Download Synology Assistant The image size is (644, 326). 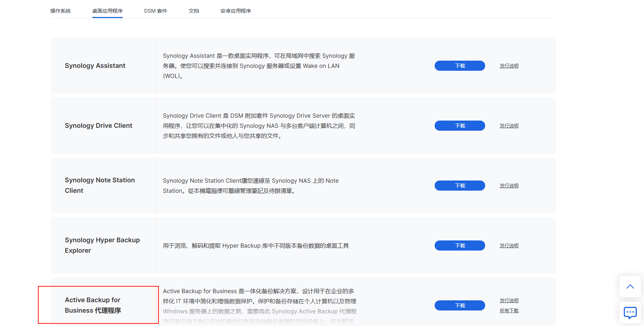click(x=460, y=66)
